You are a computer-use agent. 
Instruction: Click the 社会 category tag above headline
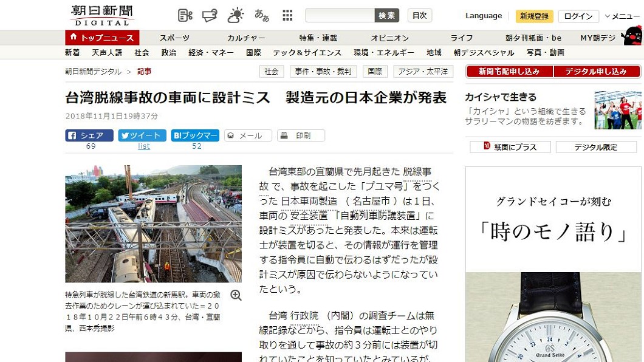(x=272, y=72)
